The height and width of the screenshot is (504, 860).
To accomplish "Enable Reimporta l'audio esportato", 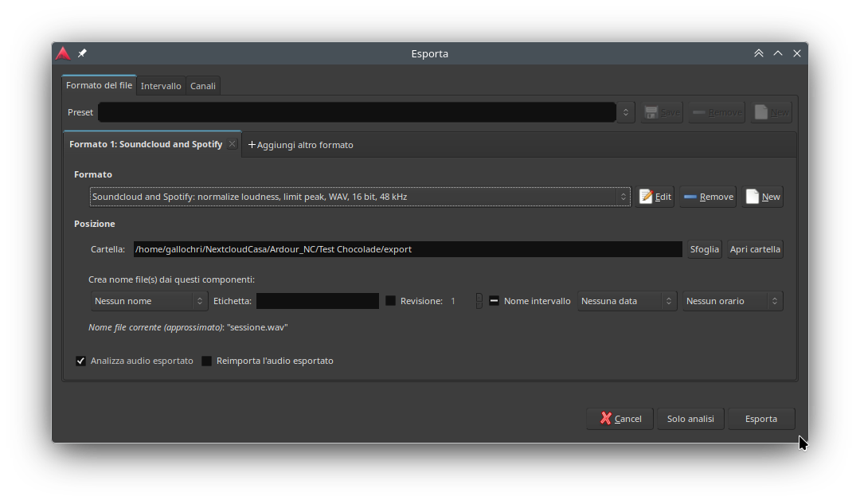I will point(206,361).
